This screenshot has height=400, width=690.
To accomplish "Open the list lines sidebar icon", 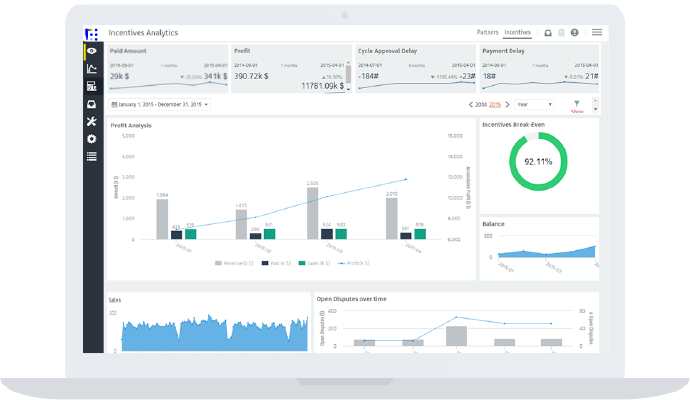I will click(92, 157).
